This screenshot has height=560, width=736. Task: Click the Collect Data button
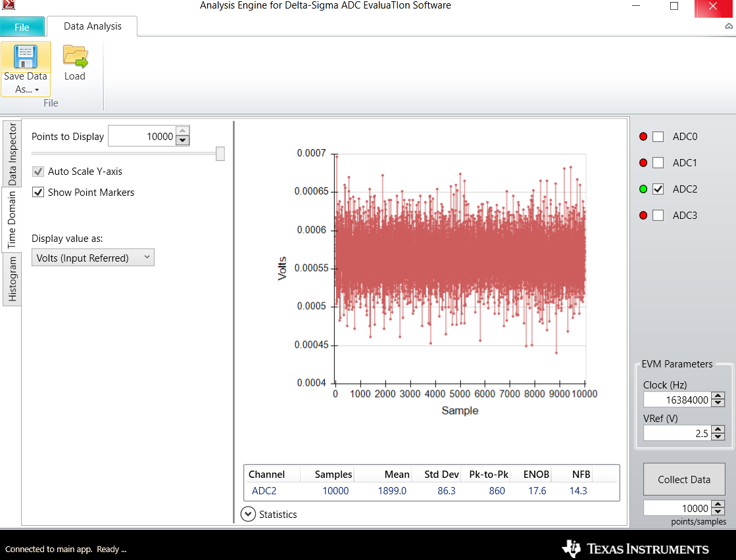pos(684,479)
